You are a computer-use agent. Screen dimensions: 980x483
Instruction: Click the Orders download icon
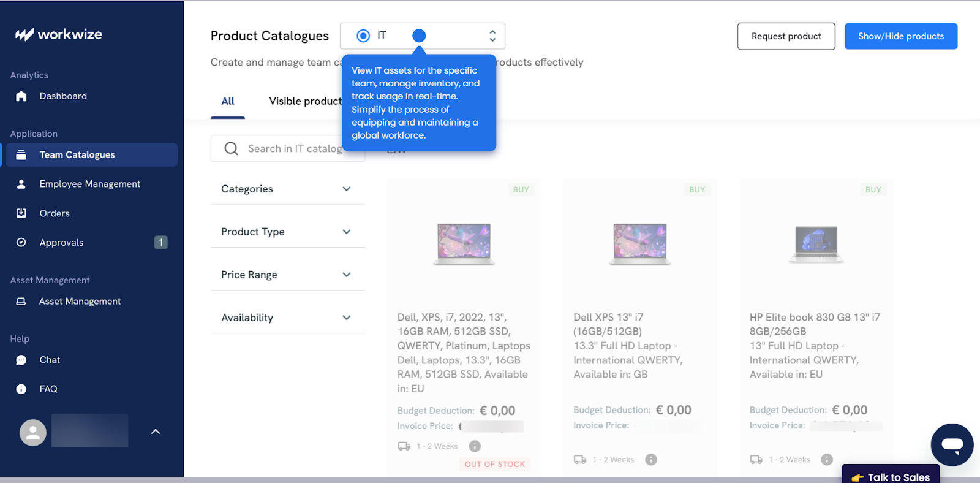click(21, 213)
